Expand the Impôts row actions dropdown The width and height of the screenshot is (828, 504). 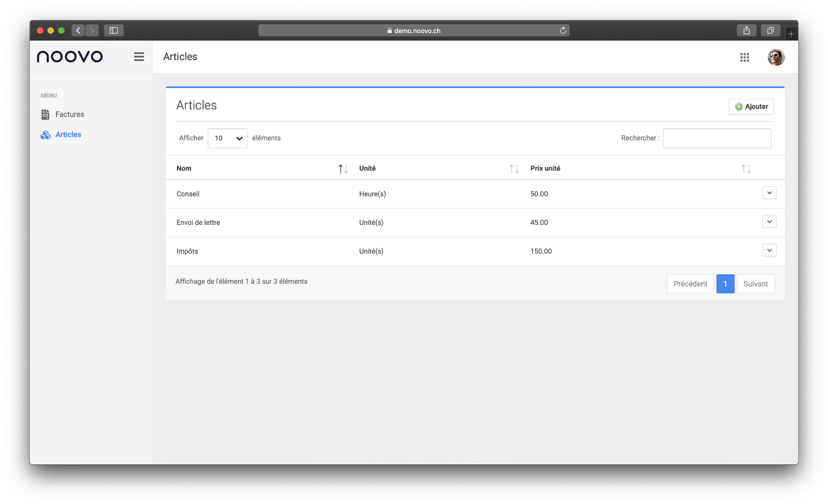pyautogui.click(x=769, y=250)
